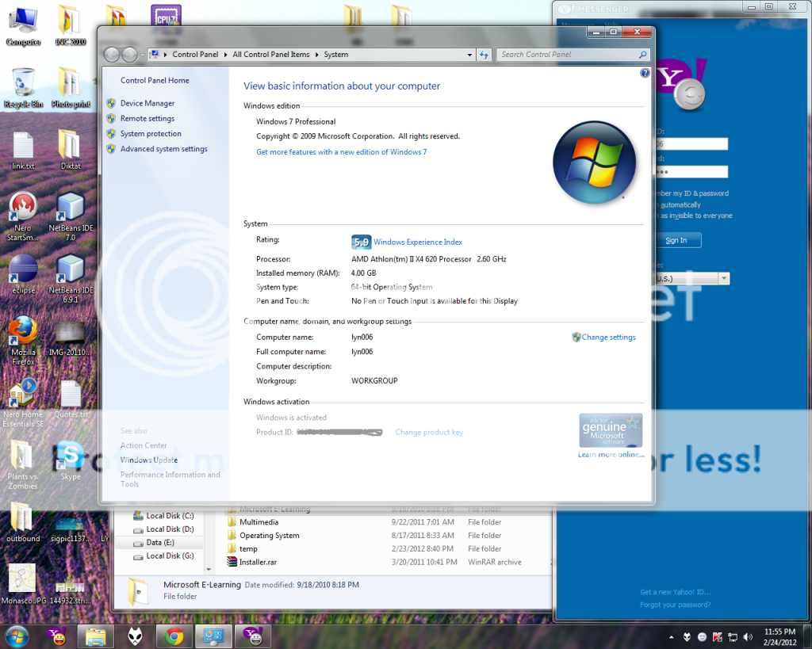Image resolution: width=812 pixels, height=649 pixels.
Task: Launch NetBeans IDE 6.9.1 shortcut
Action: tap(71, 279)
